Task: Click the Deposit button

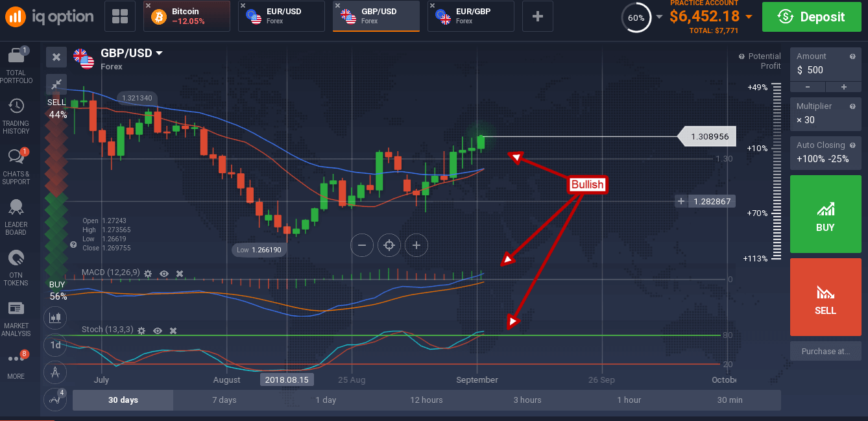Action: (812, 17)
